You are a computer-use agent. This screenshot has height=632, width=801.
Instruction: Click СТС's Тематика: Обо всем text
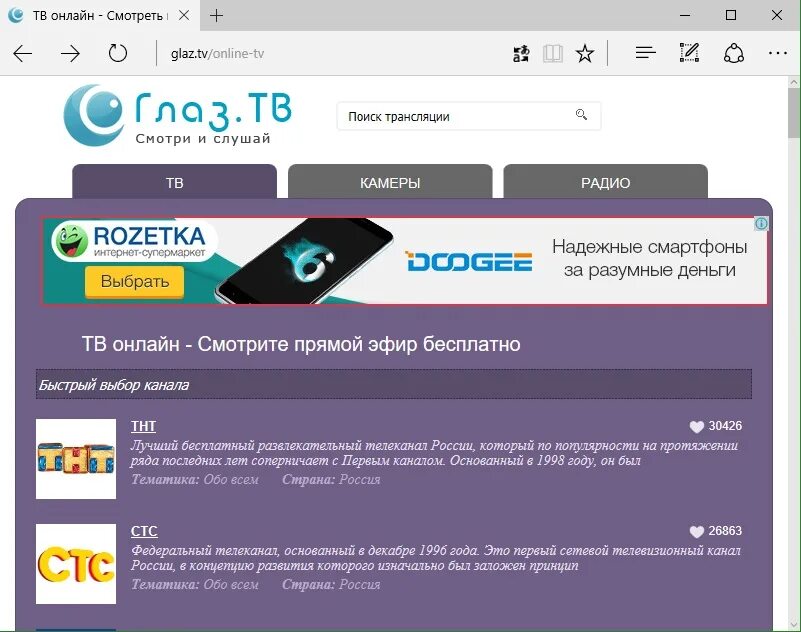[195, 584]
